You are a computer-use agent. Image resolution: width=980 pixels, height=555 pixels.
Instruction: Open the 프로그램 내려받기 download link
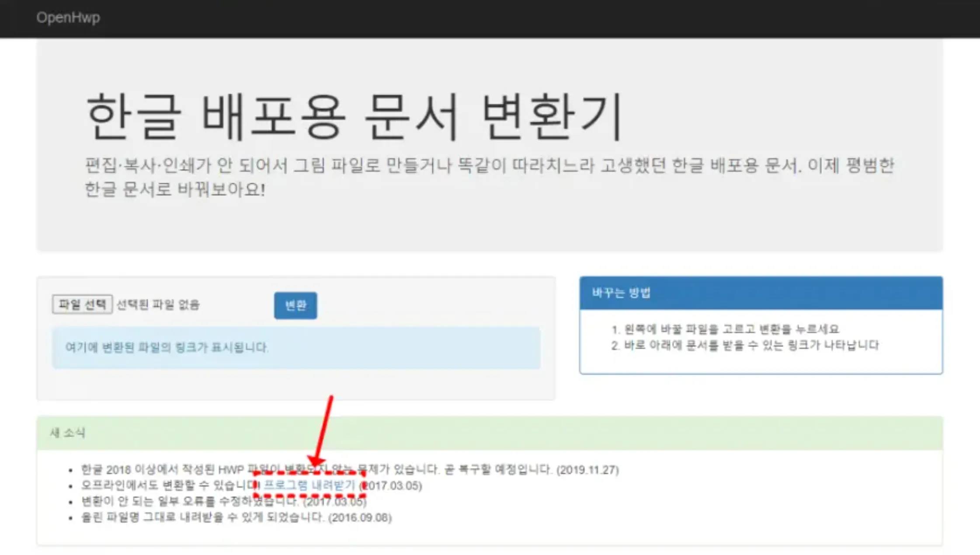pos(309,485)
